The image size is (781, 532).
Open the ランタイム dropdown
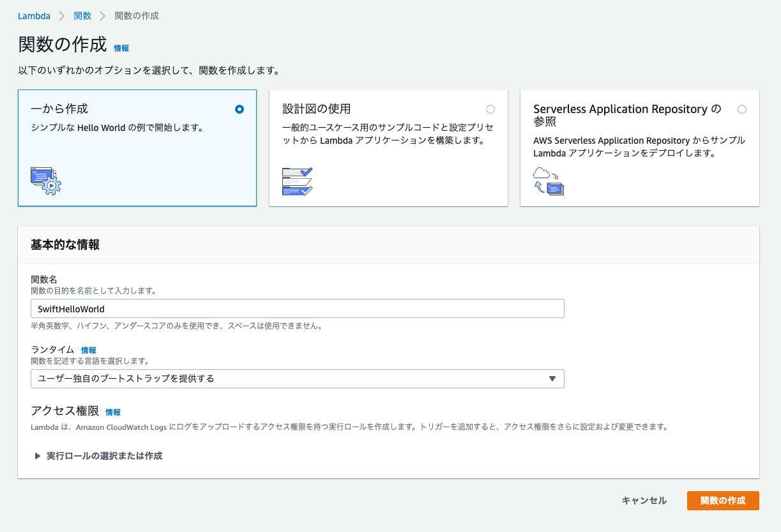click(298, 379)
